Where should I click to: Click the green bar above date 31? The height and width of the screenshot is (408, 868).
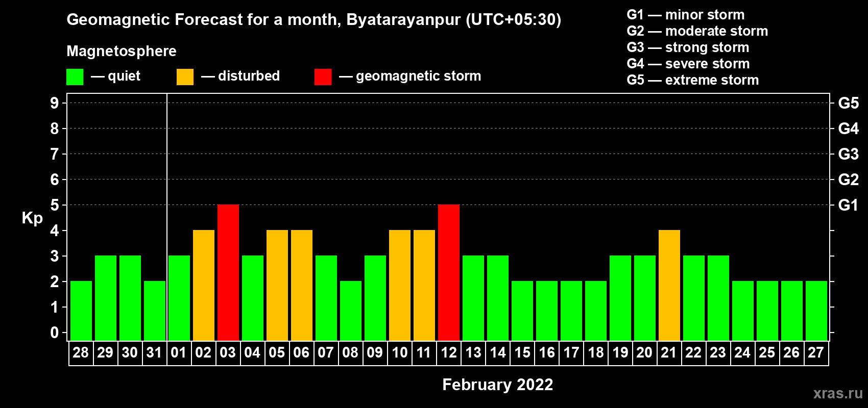(155, 311)
